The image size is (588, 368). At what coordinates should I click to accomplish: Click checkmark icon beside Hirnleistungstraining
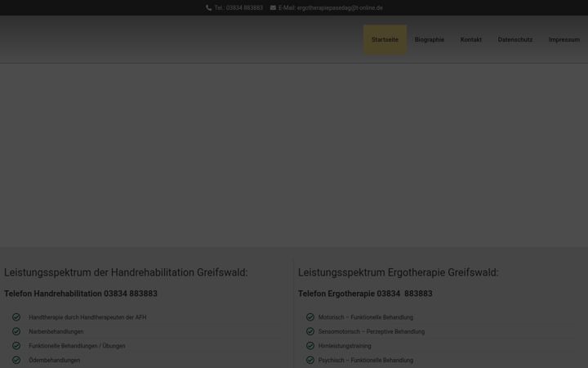310,345
